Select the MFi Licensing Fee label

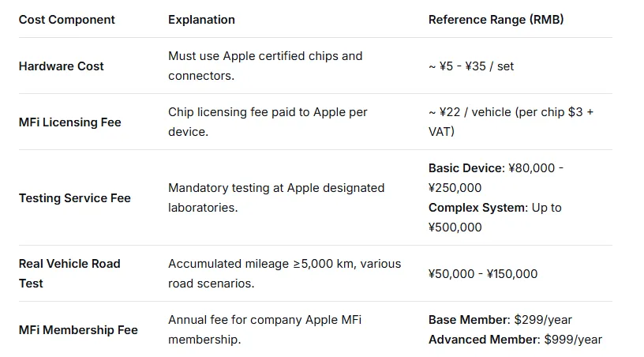(x=69, y=122)
